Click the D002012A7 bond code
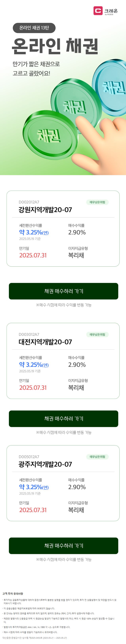Viewport: 126px width, 644px height. pos(29,202)
